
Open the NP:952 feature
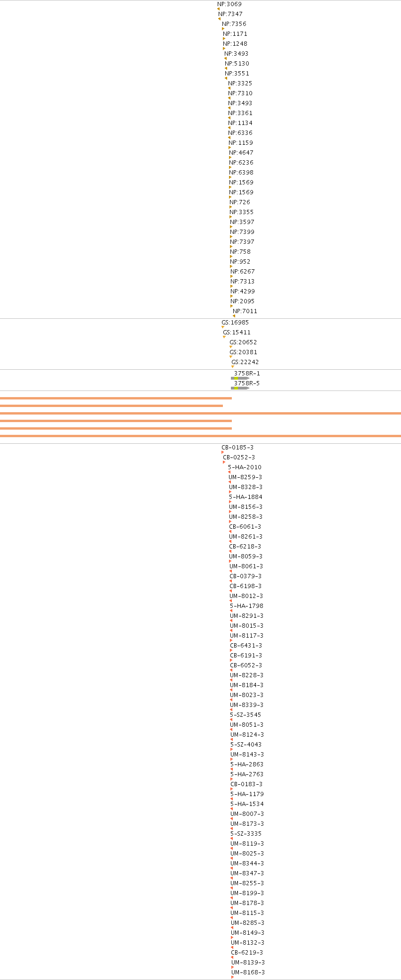[240, 262]
